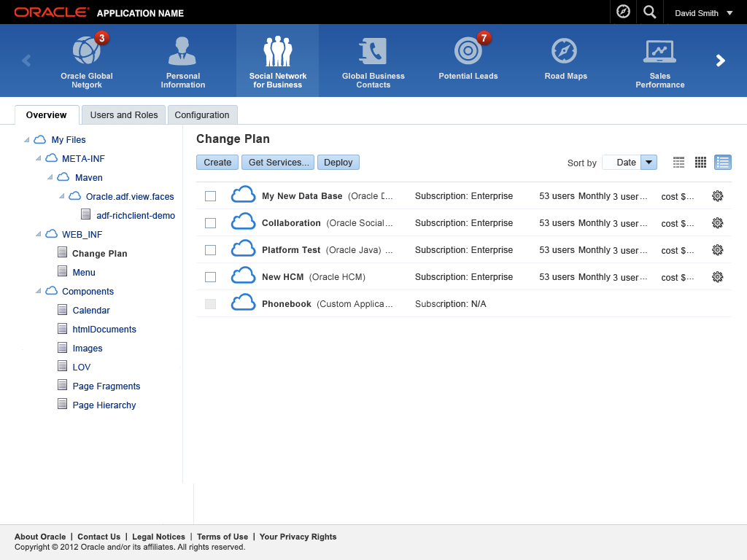Switch to grid view icon
This screenshot has height=560, width=747.
point(700,163)
